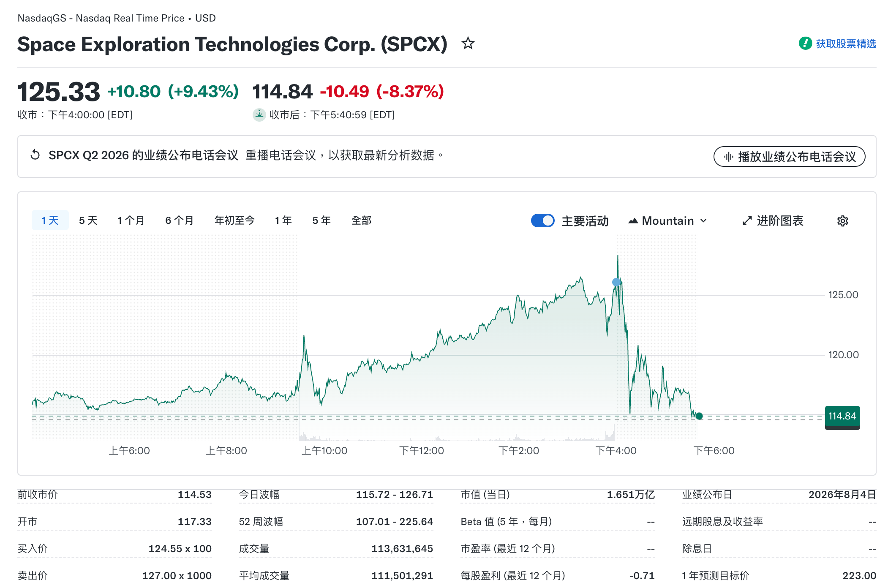Choose the 全部 time range tab

point(361,220)
